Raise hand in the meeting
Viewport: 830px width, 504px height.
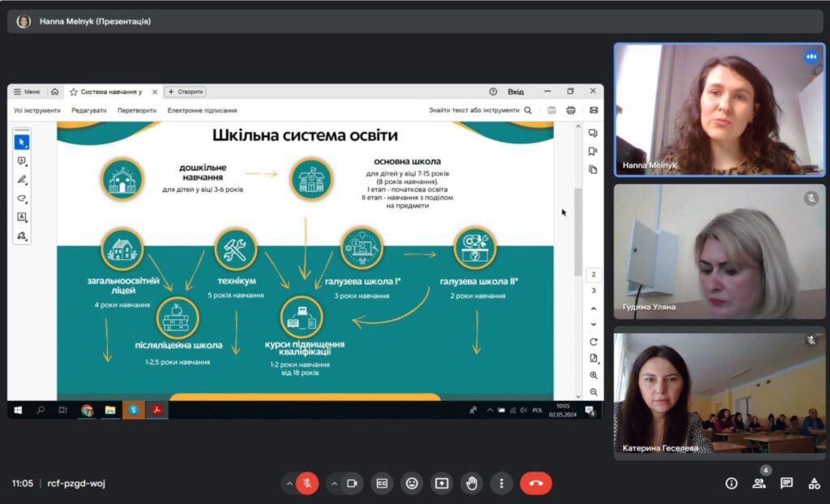[x=472, y=483]
